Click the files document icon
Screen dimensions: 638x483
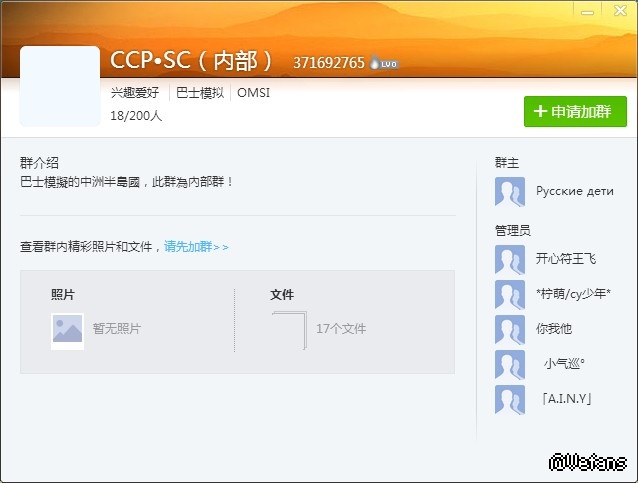pos(289,330)
